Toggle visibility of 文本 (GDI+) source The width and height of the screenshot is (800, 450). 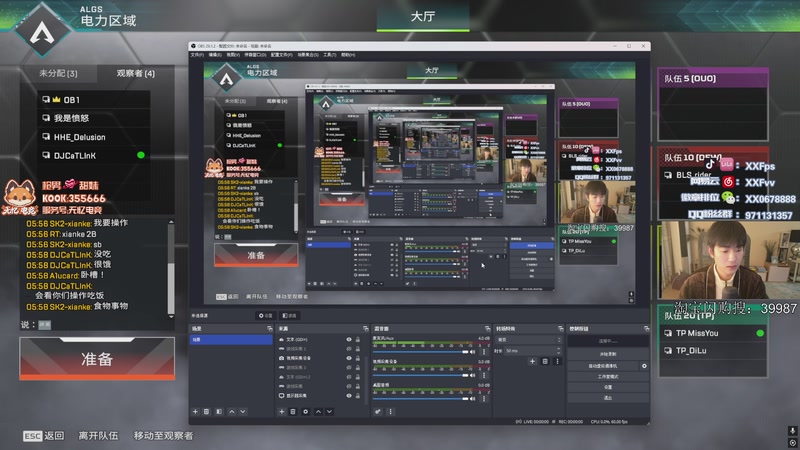pyautogui.click(x=349, y=339)
